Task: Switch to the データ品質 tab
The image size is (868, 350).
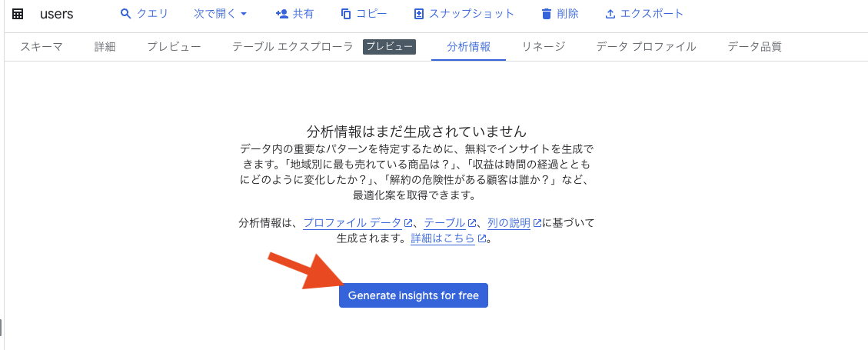Action: 754,46
